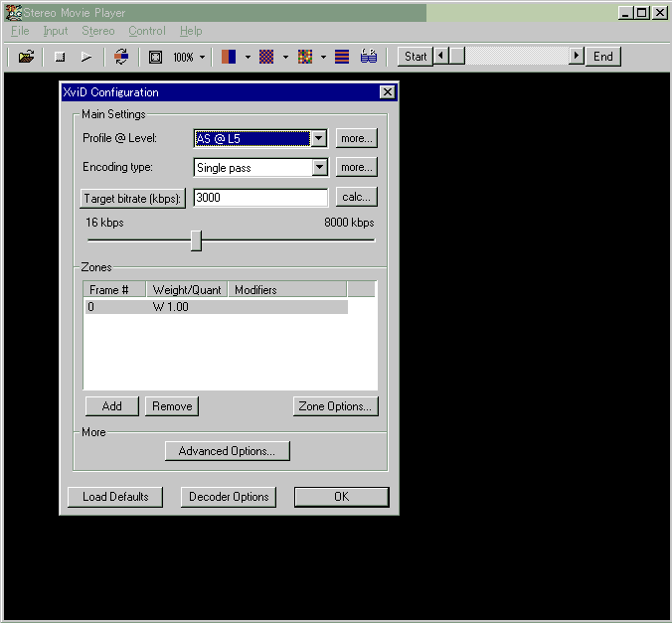672x623 pixels.
Task: Select the red-blue side-by-side view icon
Action: [229, 57]
